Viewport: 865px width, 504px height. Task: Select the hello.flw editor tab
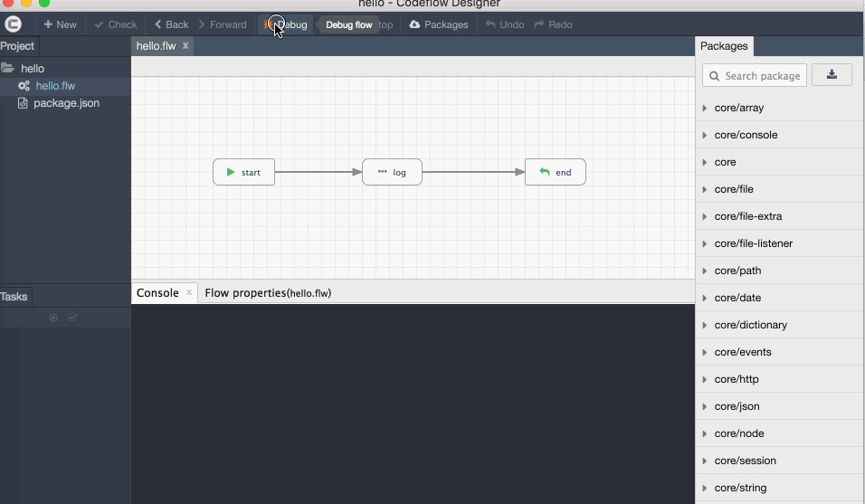(x=157, y=46)
